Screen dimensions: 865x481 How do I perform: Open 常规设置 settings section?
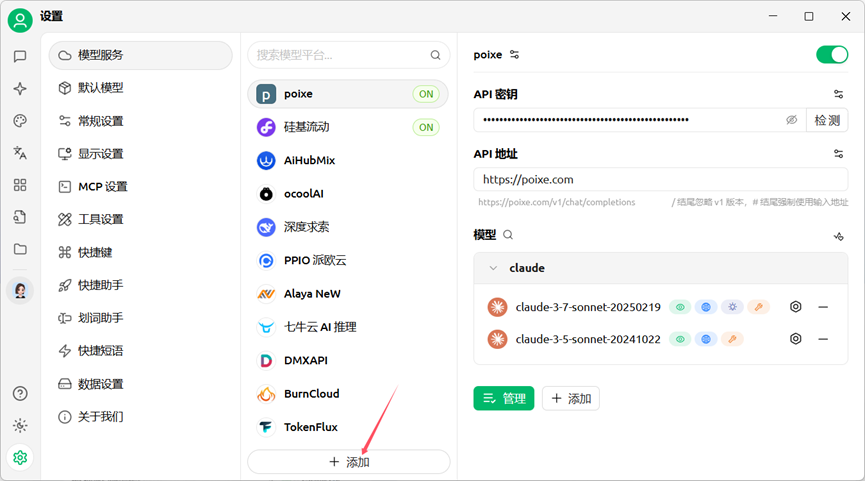point(141,121)
